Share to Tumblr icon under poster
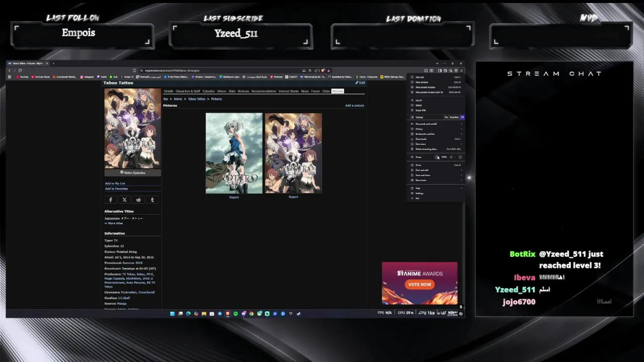Viewport: 644px width, 362px height. point(152,200)
